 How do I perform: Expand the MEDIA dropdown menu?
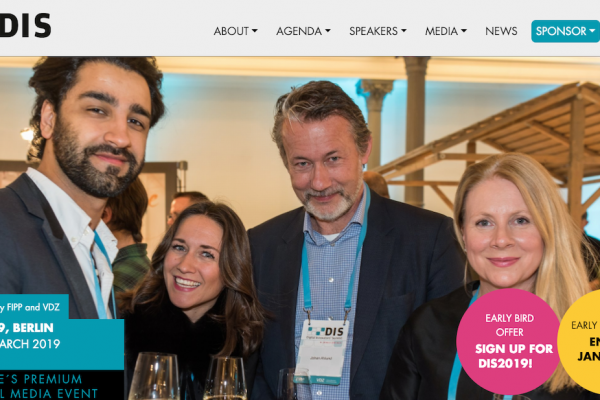446,31
